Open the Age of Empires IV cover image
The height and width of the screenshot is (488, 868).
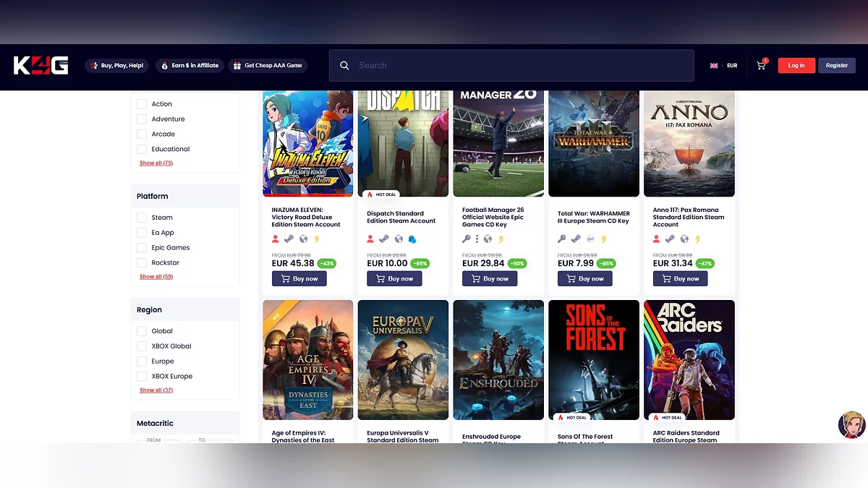pyautogui.click(x=308, y=360)
